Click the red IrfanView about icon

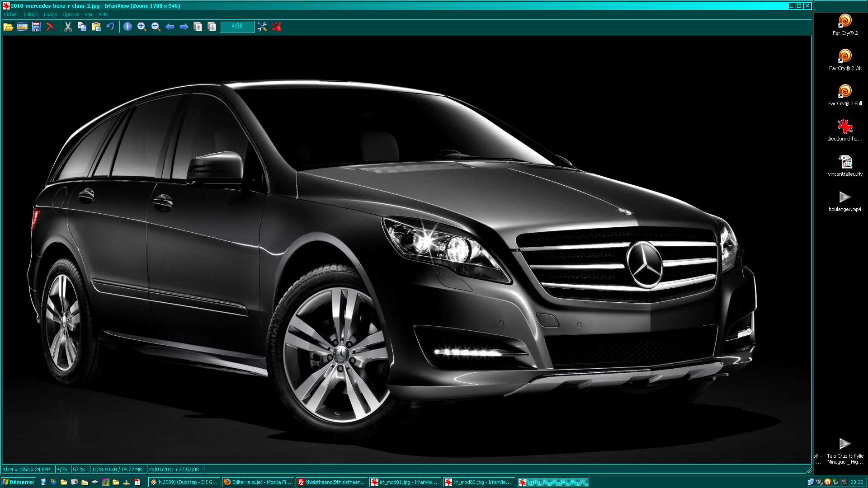coord(276,27)
